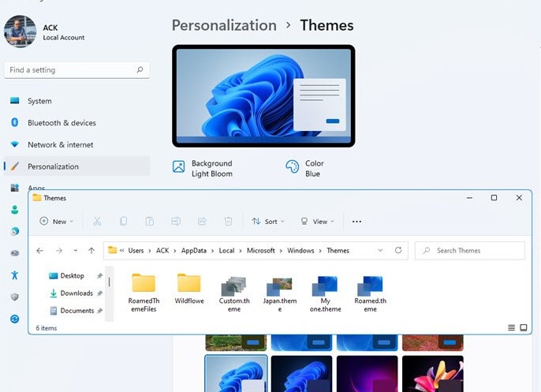
Task: Click ACK in the address breadcrumb
Action: [x=162, y=251]
